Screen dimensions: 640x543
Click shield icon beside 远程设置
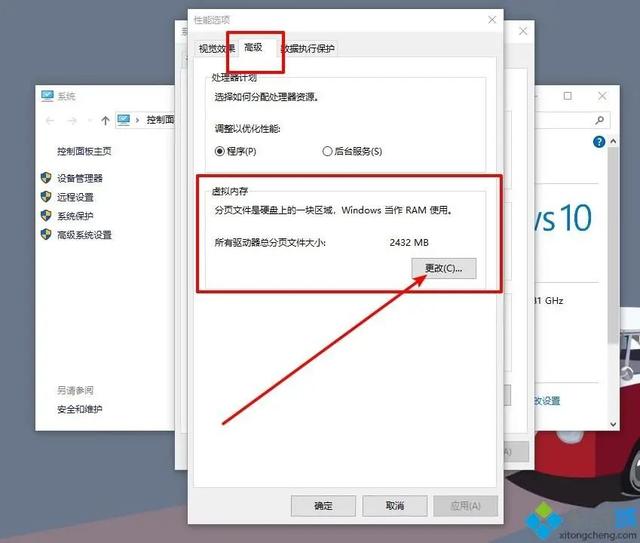[46, 197]
